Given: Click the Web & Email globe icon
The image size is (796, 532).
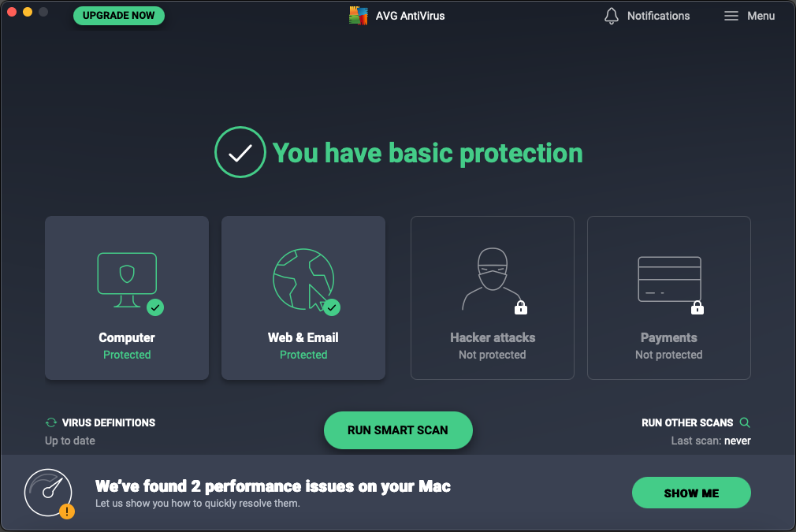Looking at the screenshot, I should click(x=303, y=278).
